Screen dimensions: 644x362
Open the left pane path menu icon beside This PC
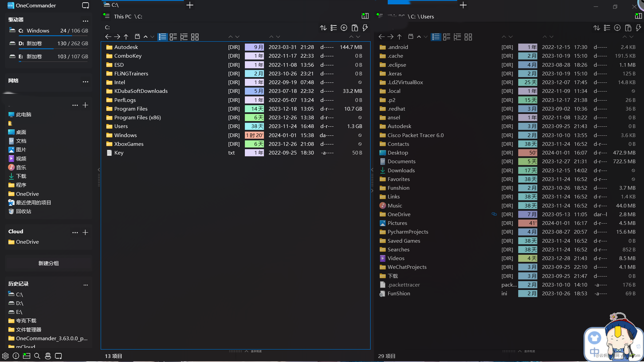pyautogui.click(x=106, y=15)
